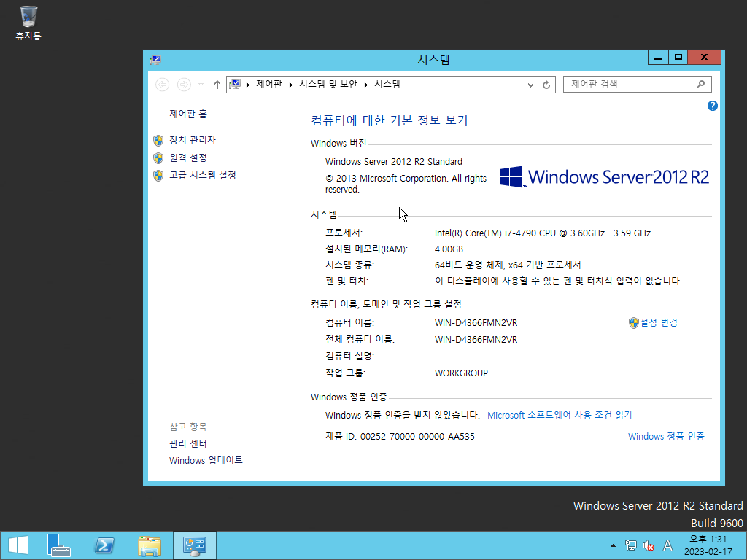Open Remote Settings (원격 설정) link
Viewport: 747px width, 560px height.
pos(187,157)
